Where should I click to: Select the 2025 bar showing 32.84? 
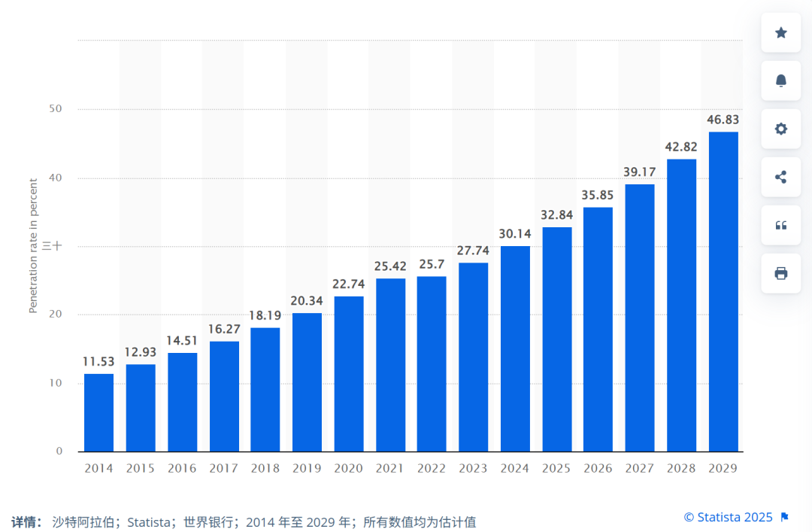click(556, 339)
